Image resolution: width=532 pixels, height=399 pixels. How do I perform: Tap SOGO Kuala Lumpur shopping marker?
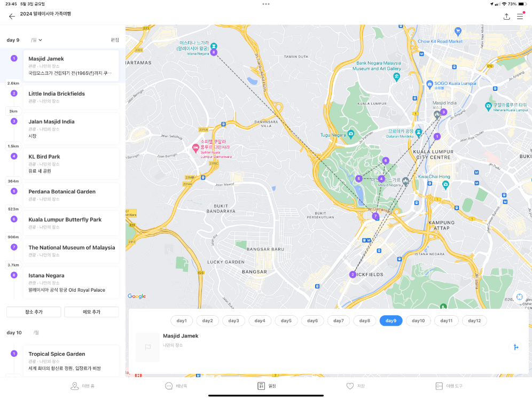tap(429, 83)
